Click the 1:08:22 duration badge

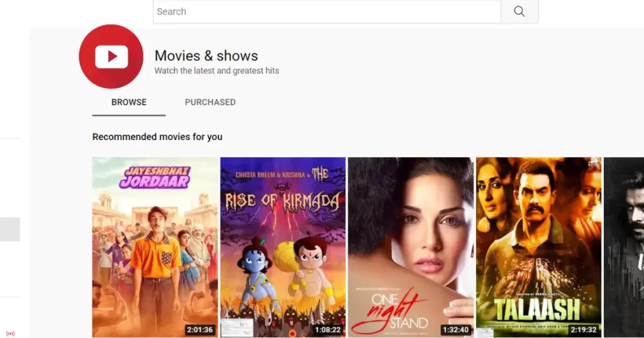328,330
